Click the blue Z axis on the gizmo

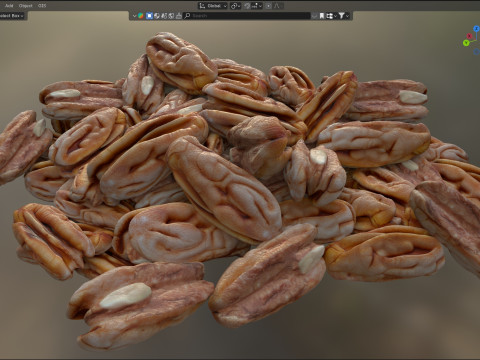[476, 29]
